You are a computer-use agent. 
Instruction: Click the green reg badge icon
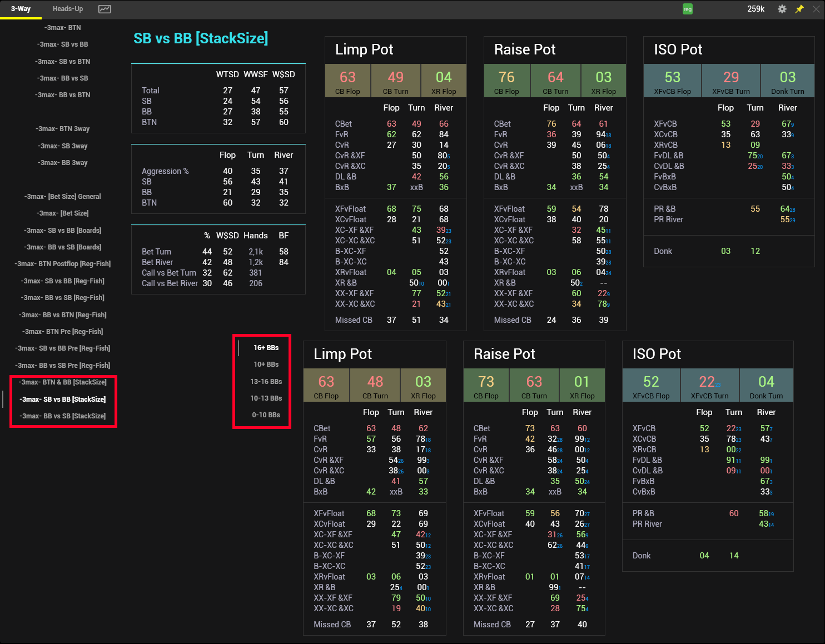pos(688,9)
